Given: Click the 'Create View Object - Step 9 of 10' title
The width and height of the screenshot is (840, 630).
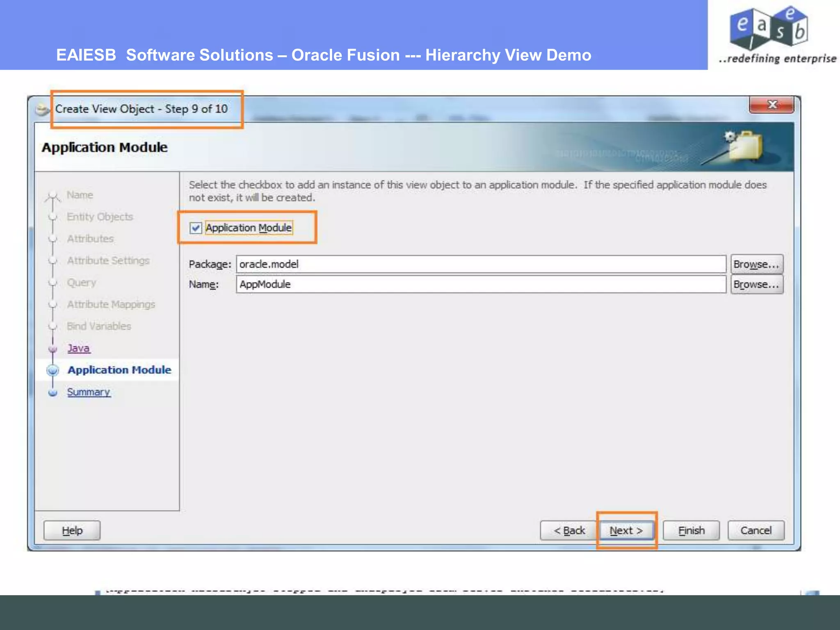Looking at the screenshot, I should (x=142, y=109).
